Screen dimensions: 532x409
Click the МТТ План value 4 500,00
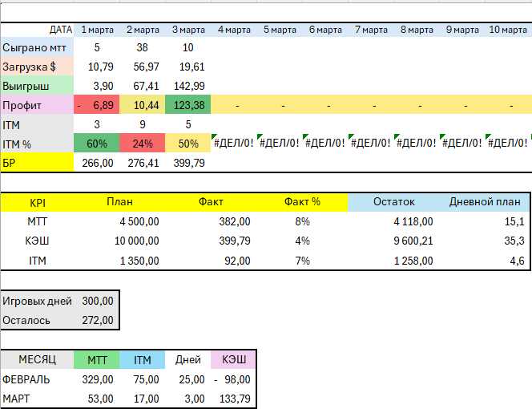click(x=139, y=221)
